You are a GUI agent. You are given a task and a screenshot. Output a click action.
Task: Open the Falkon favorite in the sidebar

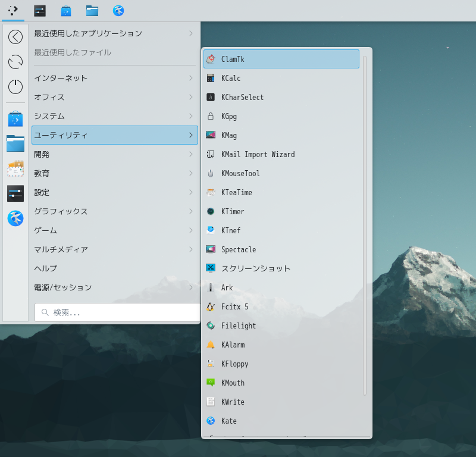point(15,218)
